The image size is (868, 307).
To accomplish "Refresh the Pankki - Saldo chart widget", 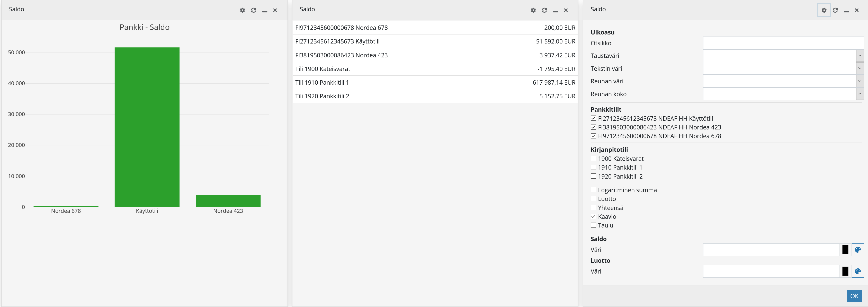I will [x=253, y=10].
